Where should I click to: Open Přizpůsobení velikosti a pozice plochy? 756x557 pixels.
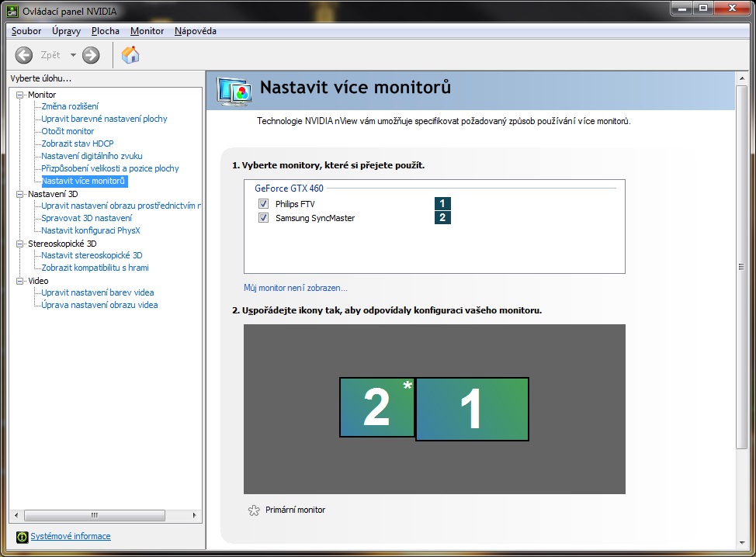pos(110,168)
